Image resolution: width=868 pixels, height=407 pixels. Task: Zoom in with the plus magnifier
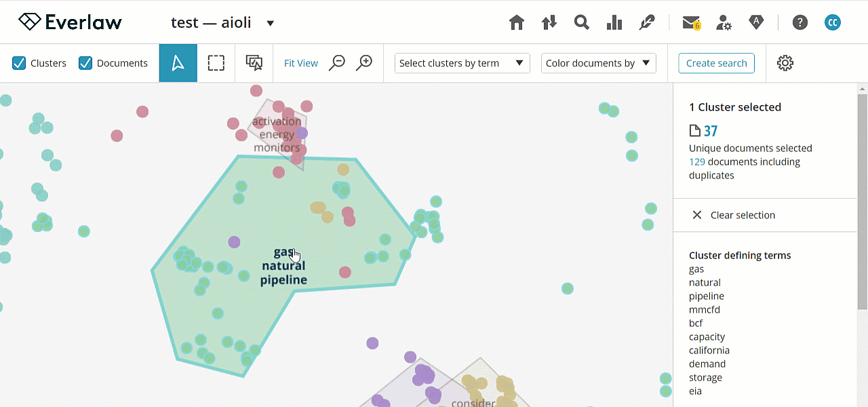click(x=365, y=63)
